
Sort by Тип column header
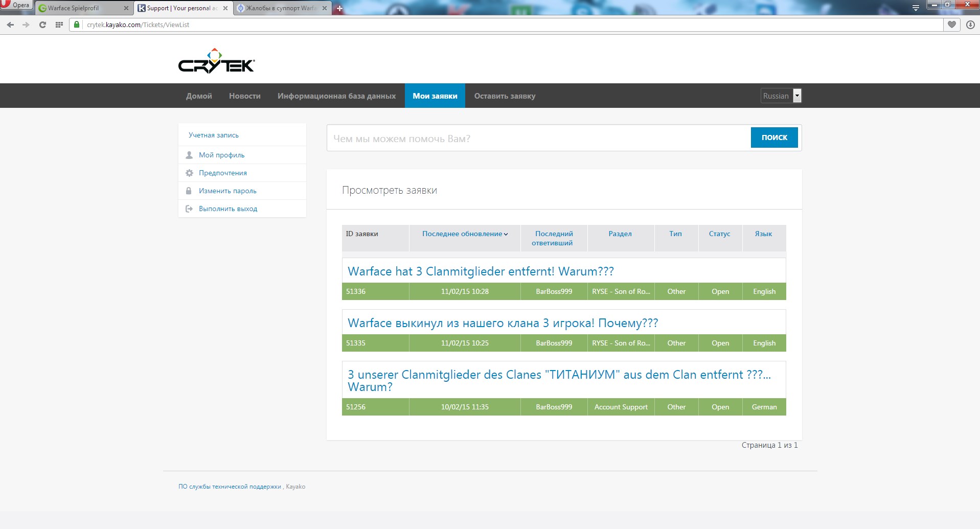pyautogui.click(x=676, y=234)
